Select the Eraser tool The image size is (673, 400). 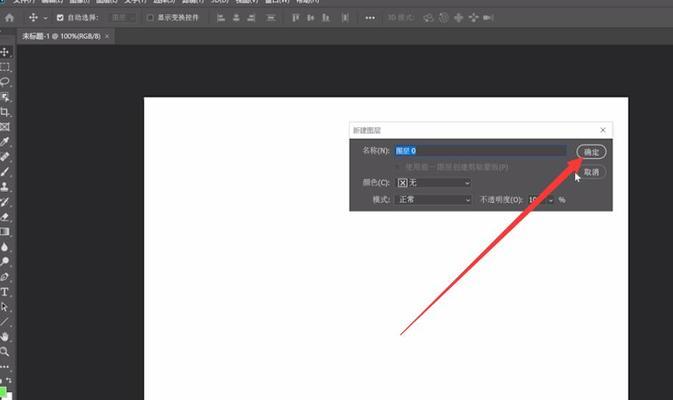pyautogui.click(x=5, y=217)
